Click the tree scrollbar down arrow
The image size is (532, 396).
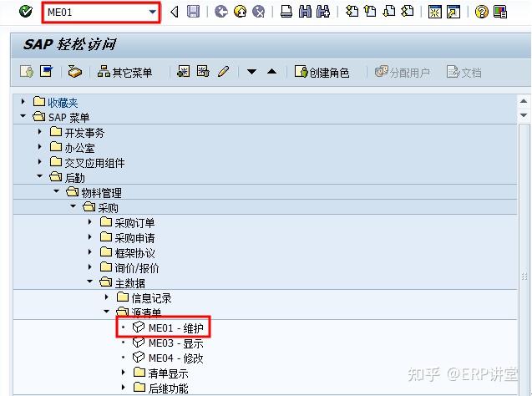coord(524,115)
